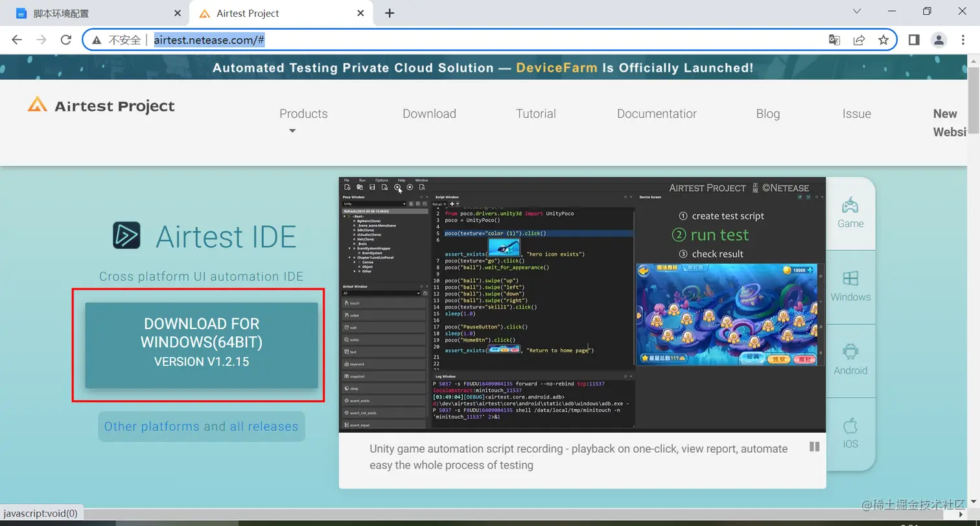Open the all releases link
The height and width of the screenshot is (526, 980).
pyautogui.click(x=264, y=426)
